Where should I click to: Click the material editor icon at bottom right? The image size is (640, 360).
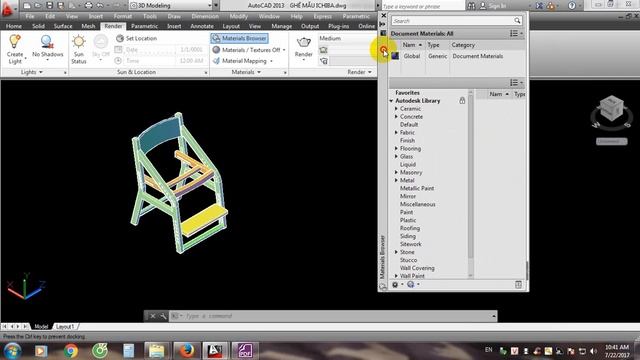518,284
